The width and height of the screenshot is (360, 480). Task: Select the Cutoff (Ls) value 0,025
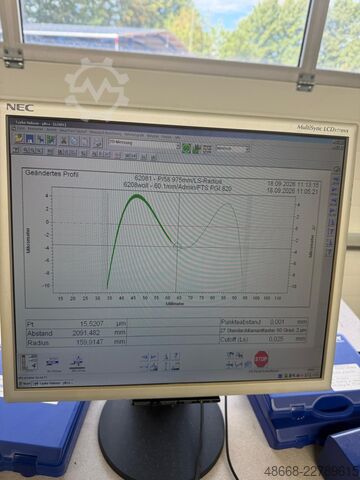pyautogui.click(x=276, y=339)
